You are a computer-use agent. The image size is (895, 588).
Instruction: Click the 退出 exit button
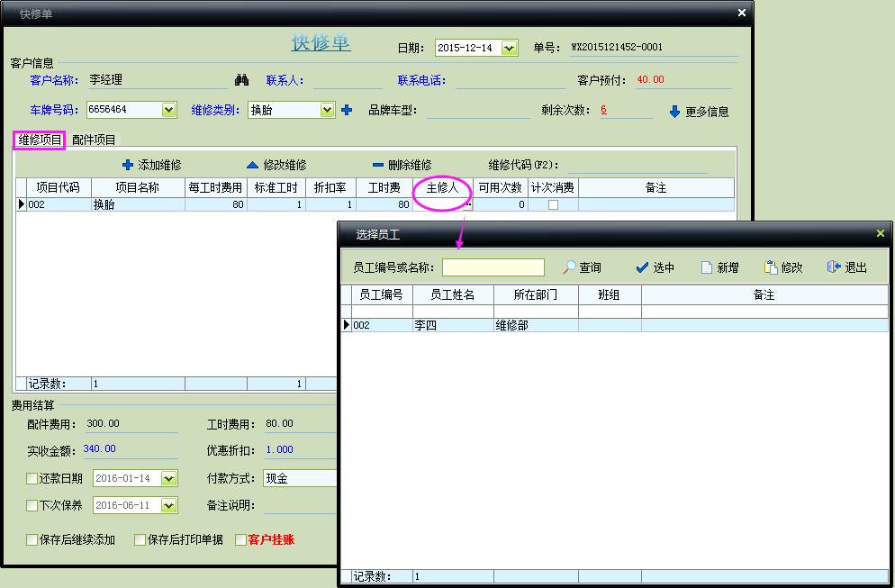(x=847, y=267)
